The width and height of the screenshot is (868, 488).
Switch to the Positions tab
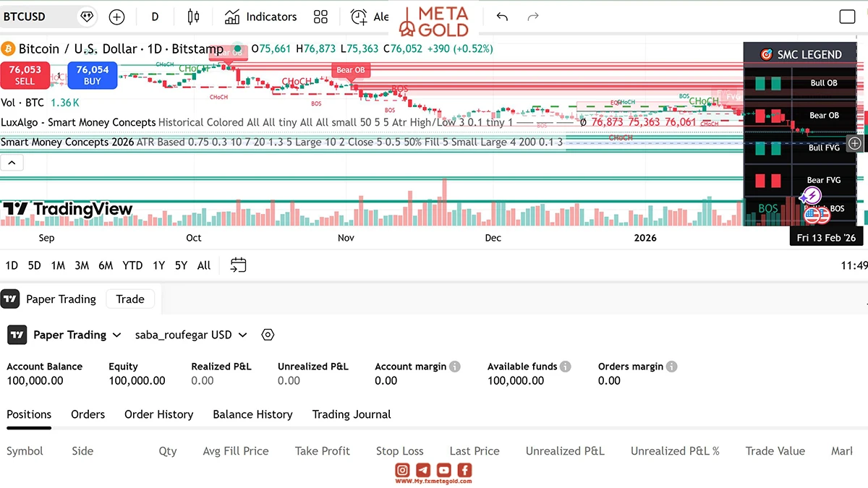29,414
